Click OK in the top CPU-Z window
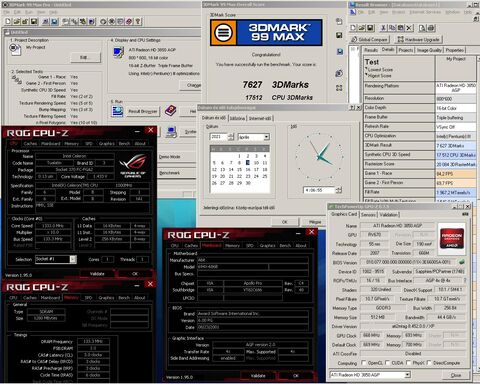The height and width of the screenshot is (384, 480). 135,274
